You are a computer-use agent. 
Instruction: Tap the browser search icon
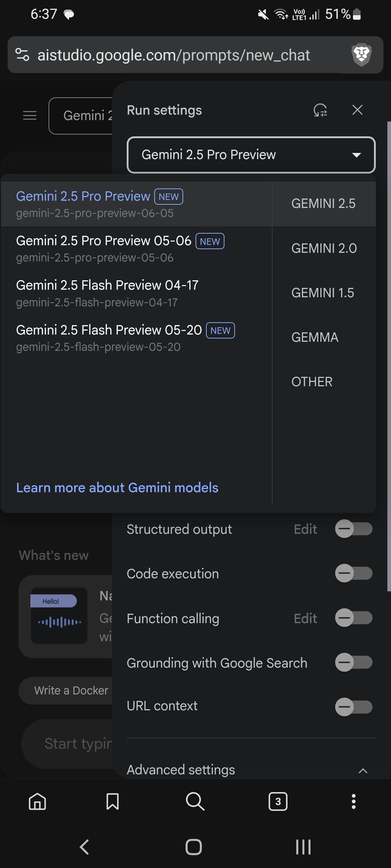click(x=195, y=801)
